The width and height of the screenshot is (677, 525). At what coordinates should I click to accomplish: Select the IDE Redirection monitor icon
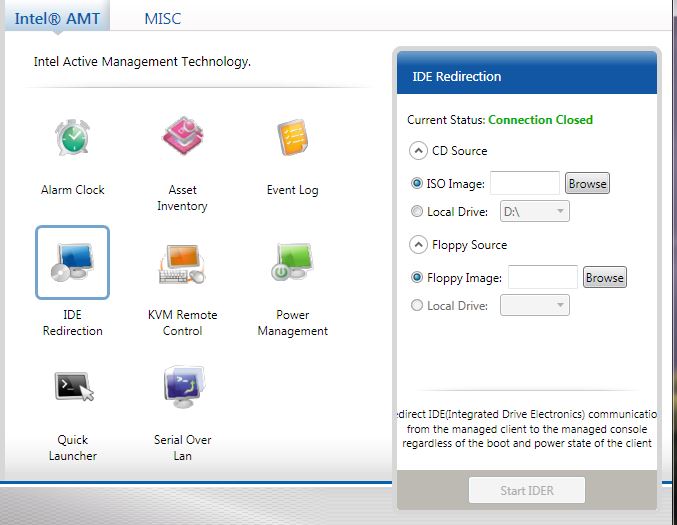(x=73, y=262)
